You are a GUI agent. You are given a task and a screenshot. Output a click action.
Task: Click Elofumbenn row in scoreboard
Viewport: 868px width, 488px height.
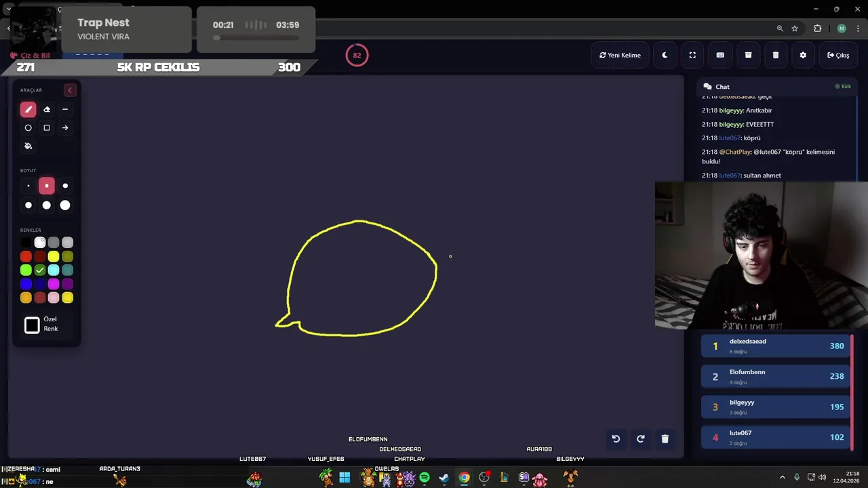[x=776, y=376]
